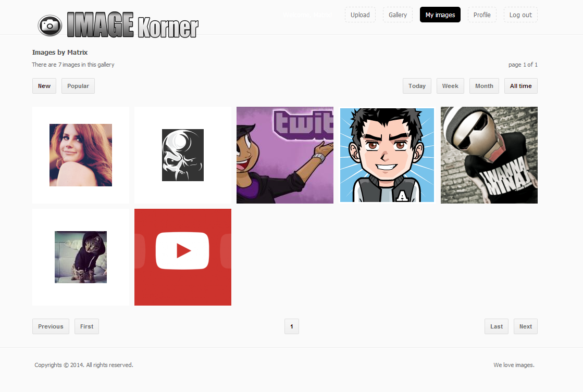Filter images by Week
The image size is (583, 392).
pos(450,86)
